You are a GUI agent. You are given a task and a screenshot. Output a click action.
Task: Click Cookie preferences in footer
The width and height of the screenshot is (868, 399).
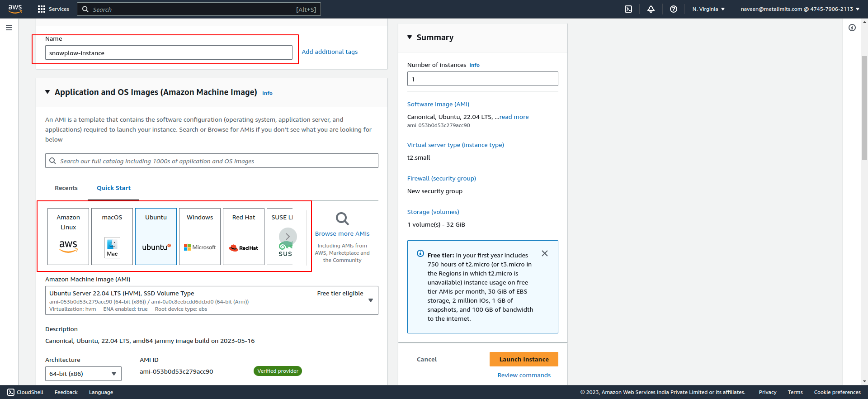point(837,392)
